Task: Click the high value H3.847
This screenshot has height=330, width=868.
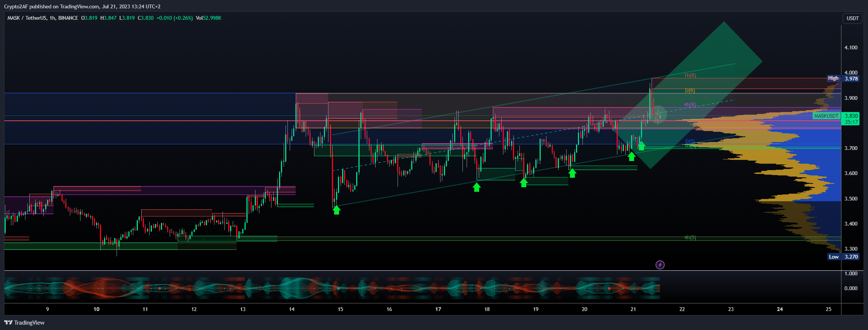Action: pyautogui.click(x=108, y=18)
